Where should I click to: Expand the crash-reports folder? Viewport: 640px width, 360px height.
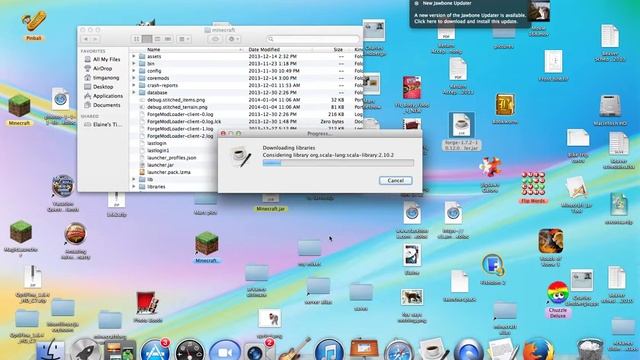[134, 86]
